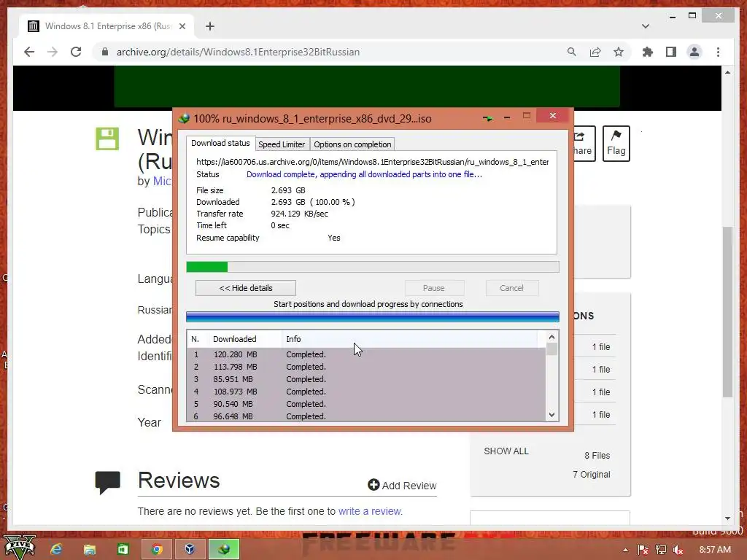Click the green download progress bar
This screenshot has width=747, height=560.
click(x=373, y=267)
